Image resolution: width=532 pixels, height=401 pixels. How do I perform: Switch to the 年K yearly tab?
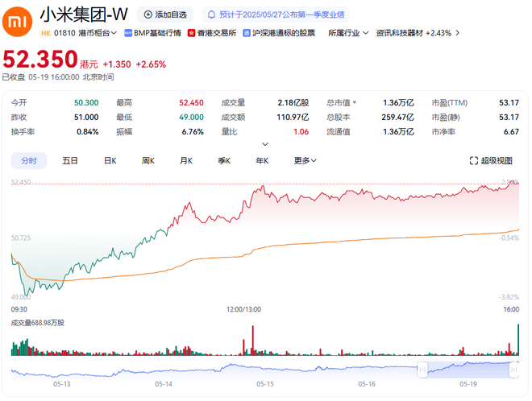pyautogui.click(x=262, y=161)
